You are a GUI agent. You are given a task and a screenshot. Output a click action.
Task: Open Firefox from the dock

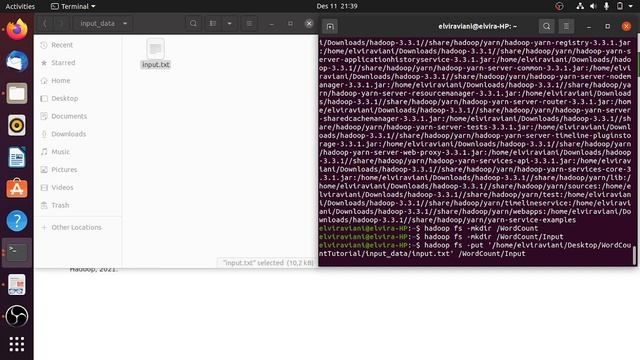[17, 29]
